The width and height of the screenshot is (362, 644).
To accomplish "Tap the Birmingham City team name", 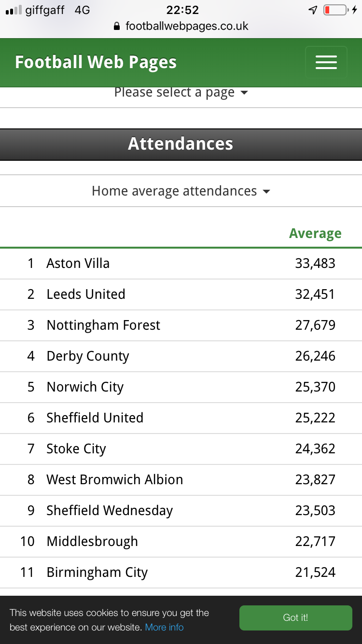I will [x=97, y=573].
